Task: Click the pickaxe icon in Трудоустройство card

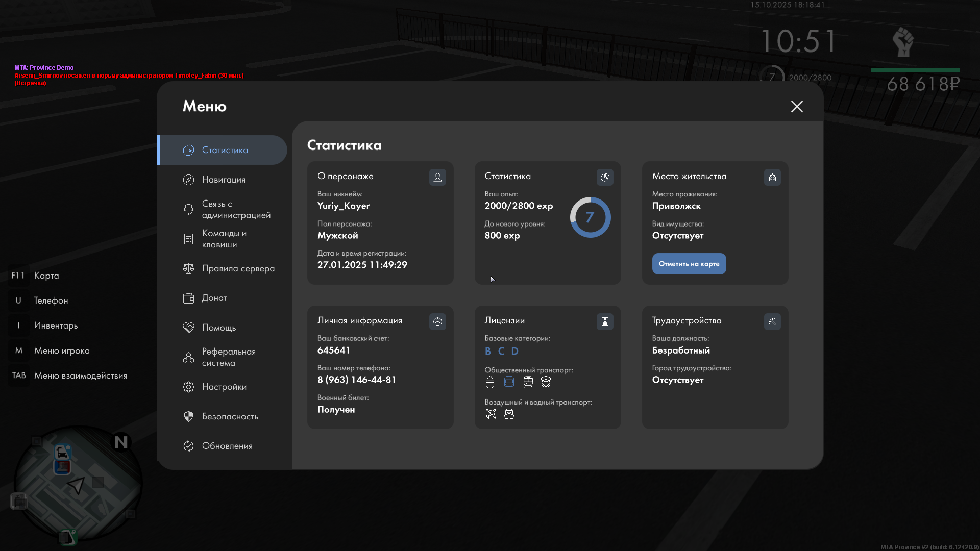Action: point(772,321)
